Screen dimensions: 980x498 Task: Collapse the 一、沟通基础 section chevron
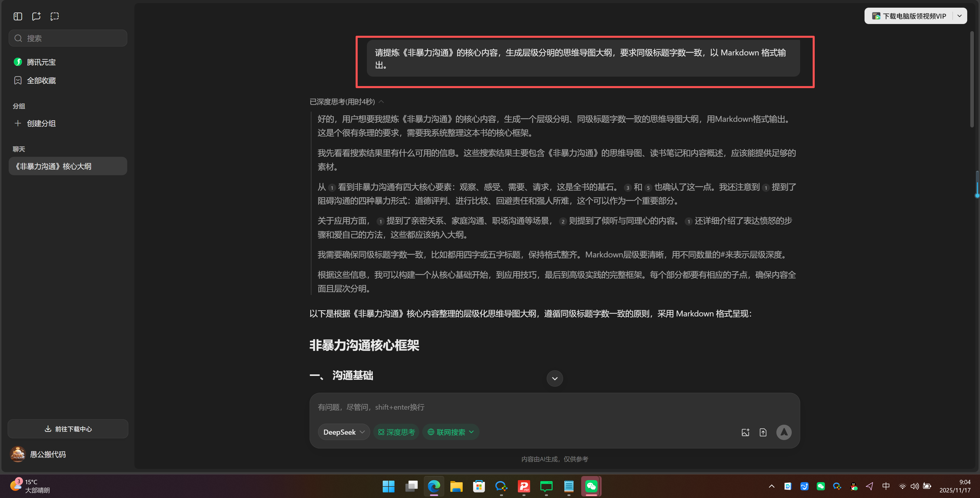coord(554,378)
